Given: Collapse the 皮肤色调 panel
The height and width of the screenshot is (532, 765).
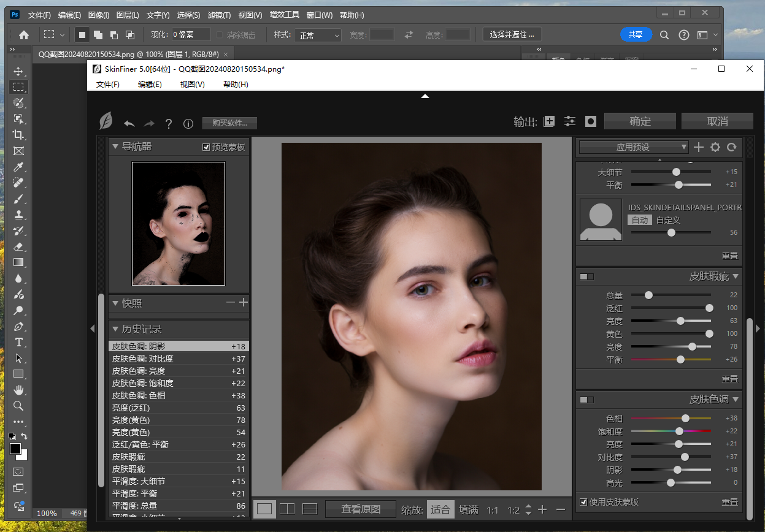Looking at the screenshot, I should (736, 400).
